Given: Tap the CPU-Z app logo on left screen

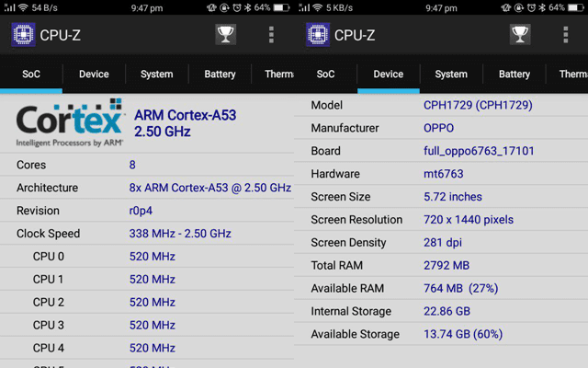Looking at the screenshot, I should [x=23, y=35].
